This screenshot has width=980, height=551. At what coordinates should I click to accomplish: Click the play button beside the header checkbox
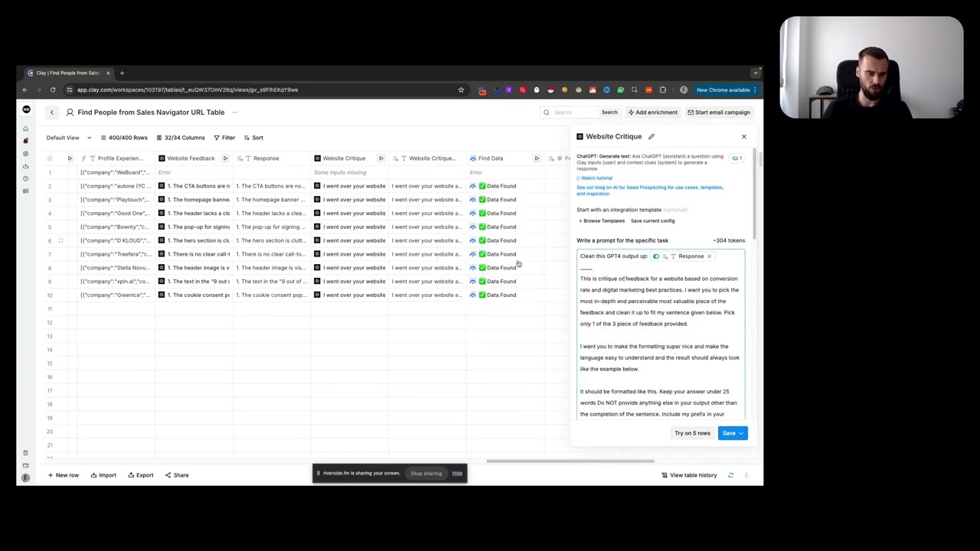click(70, 158)
